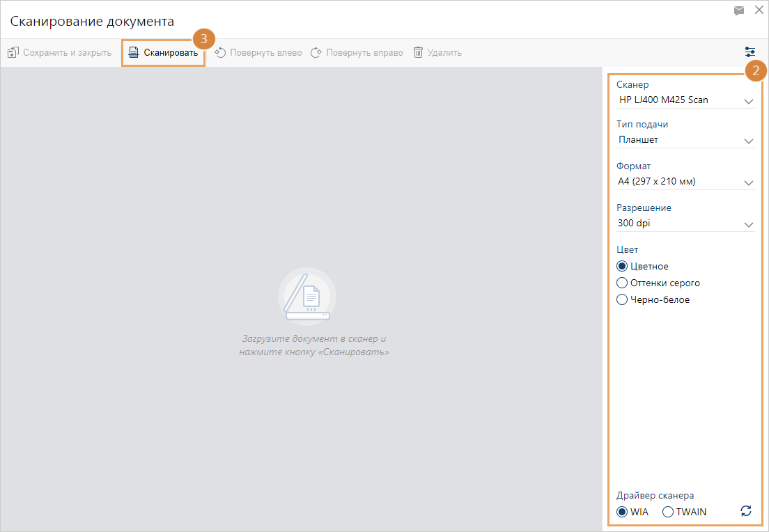769x532 pixels.
Task: Select the WIA scanner driver
Action: tap(622, 512)
